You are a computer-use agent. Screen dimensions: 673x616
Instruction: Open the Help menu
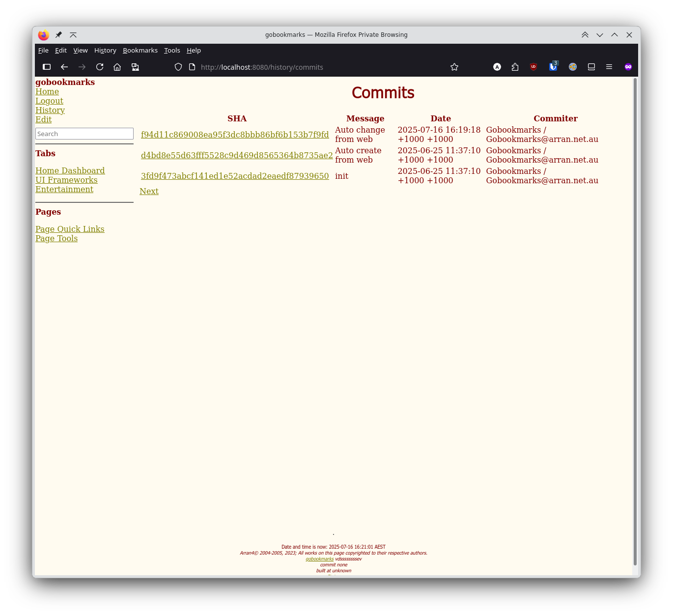[194, 50]
